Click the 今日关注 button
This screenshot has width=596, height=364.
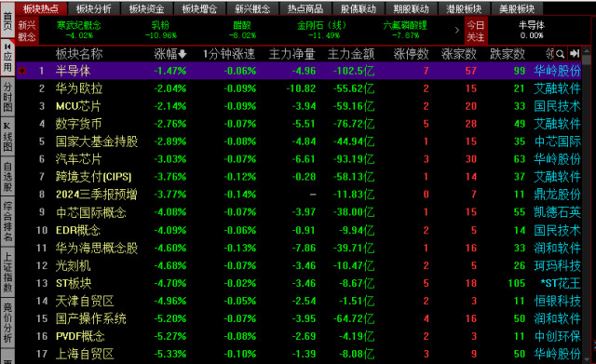[476, 31]
